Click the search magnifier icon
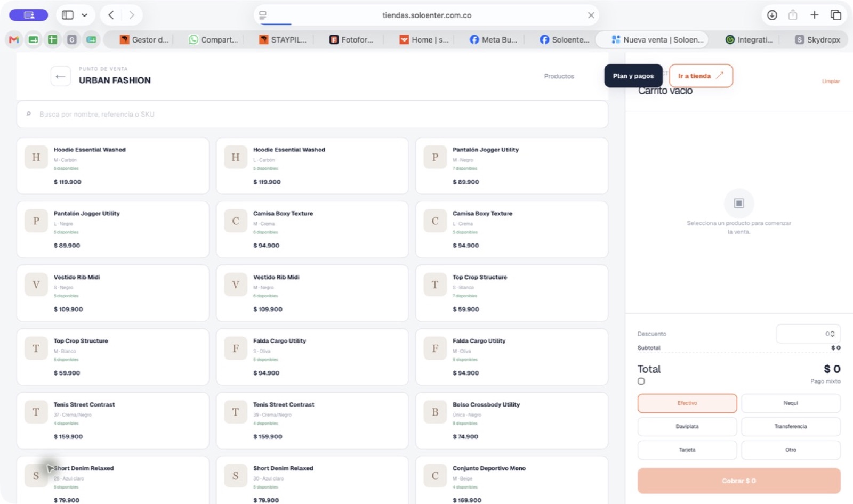The width and height of the screenshot is (853, 504). [x=29, y=114]
